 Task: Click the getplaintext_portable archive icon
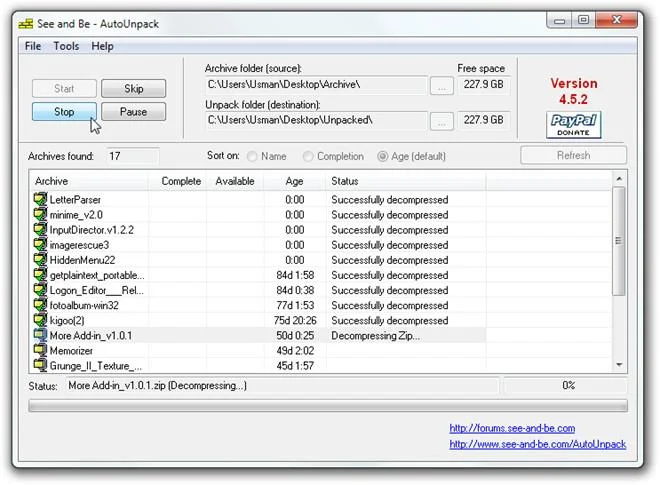(x=40, y=275)
